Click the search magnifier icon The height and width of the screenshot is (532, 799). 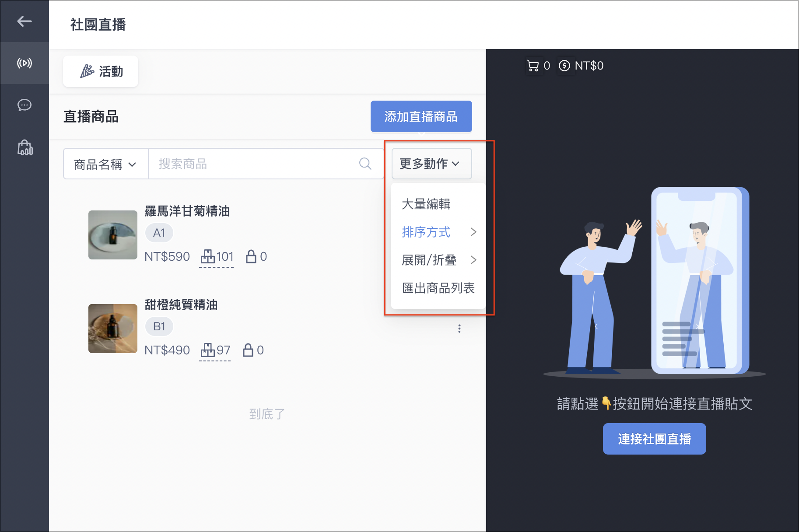(x=365, y=164)
